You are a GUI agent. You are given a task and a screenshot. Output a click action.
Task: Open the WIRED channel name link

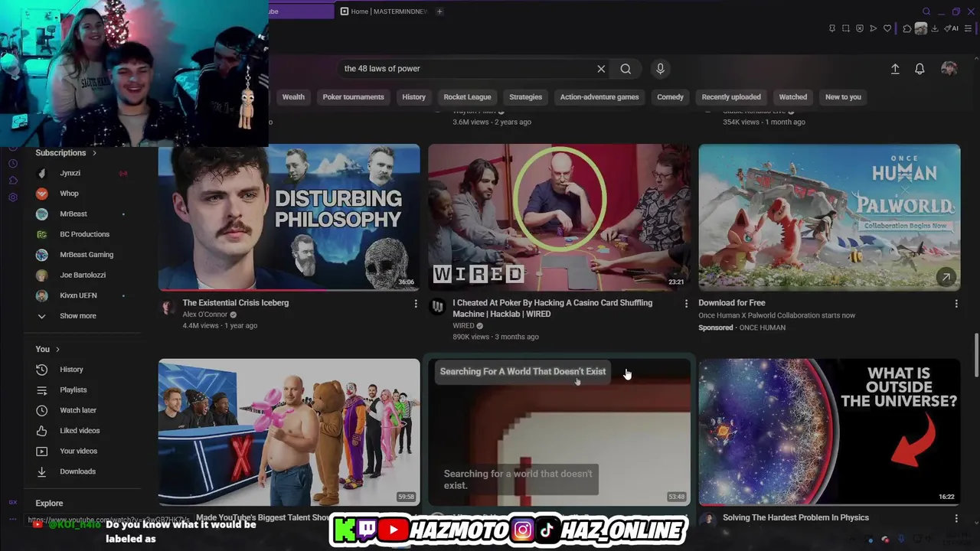[463, 326]
